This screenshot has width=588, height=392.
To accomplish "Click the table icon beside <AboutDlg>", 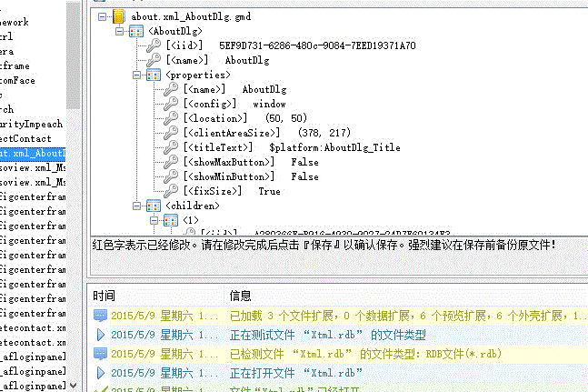I will click(136, 32).
